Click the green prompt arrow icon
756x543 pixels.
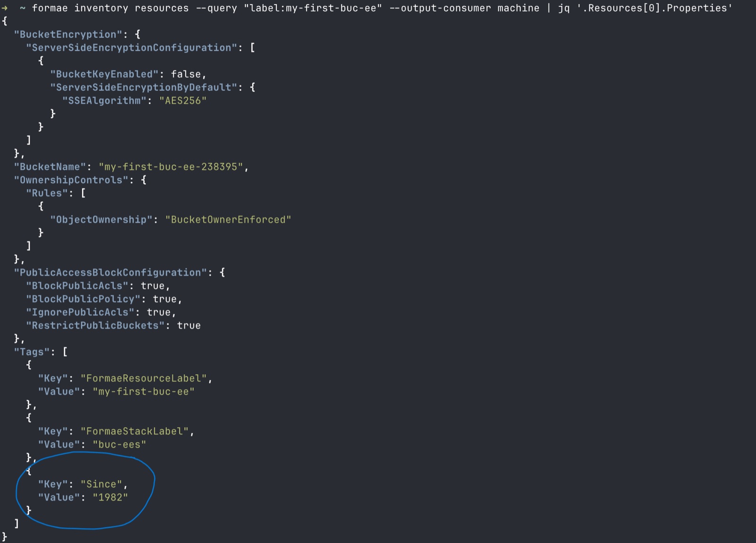(x=5, y=8)
